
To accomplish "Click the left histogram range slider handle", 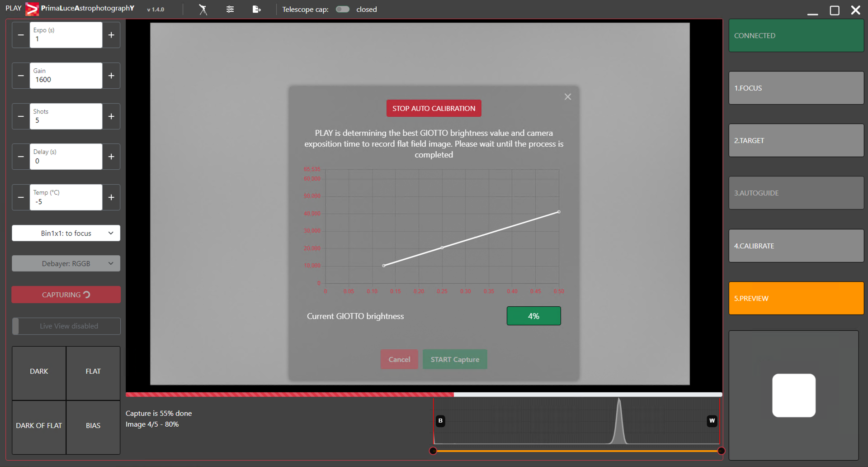I will [433, 451].
